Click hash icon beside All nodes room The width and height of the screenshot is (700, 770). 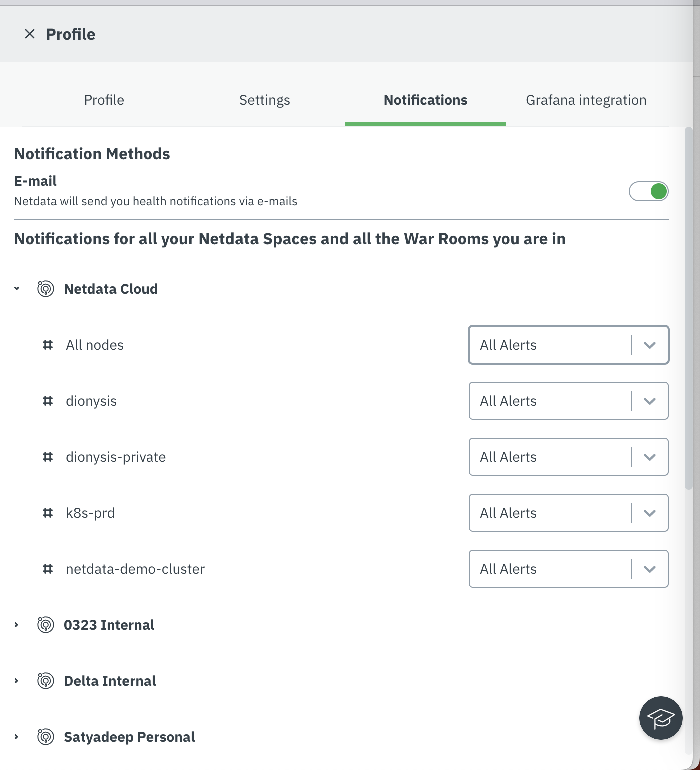click(48, 345)
